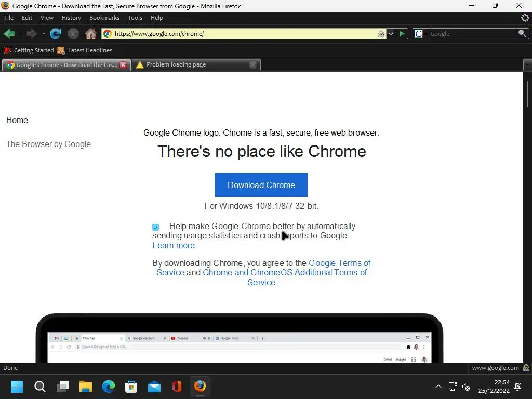Open Windows Search from taskbar

coord(39,387)
